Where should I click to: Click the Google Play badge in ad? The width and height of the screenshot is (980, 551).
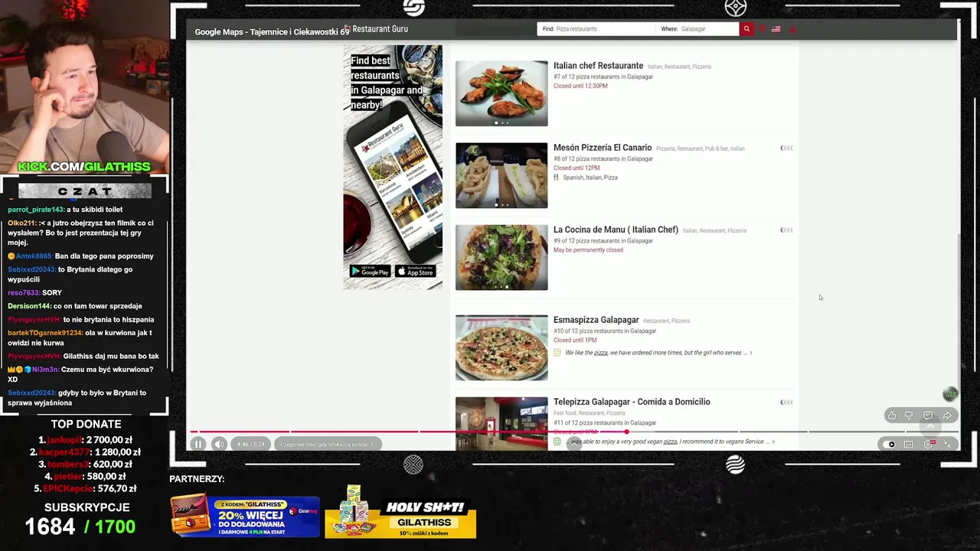[370, 271]
